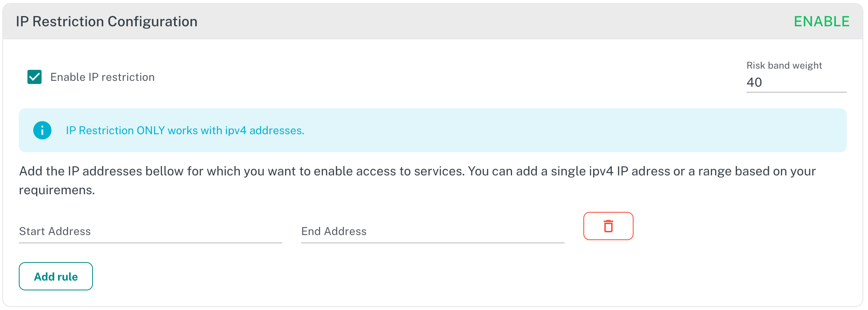This screenshot has width=868, height=310.
Task: Uncheck the Enable IP restriction checkbox
Action: 35,77
